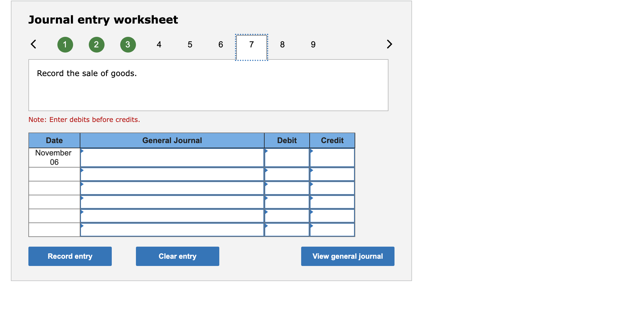This screenshot has width=644, height=336.
Task: Select journal entry tab 9
Action: [313, 45]
